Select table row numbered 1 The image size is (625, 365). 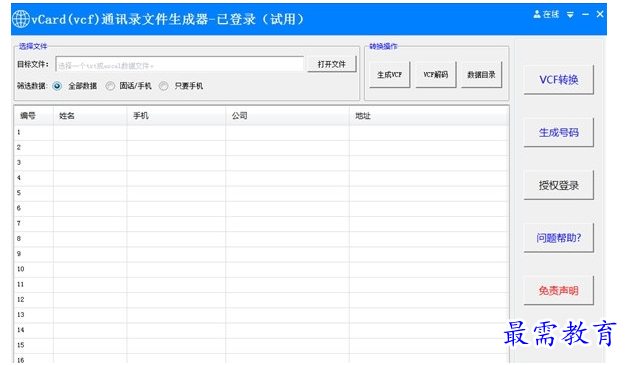coord(261,133)
